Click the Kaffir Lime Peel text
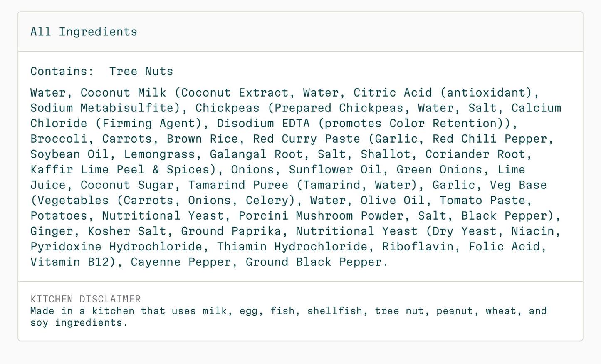Image resolution: width=601 pixels, height=364 pixels. [88, 169]
